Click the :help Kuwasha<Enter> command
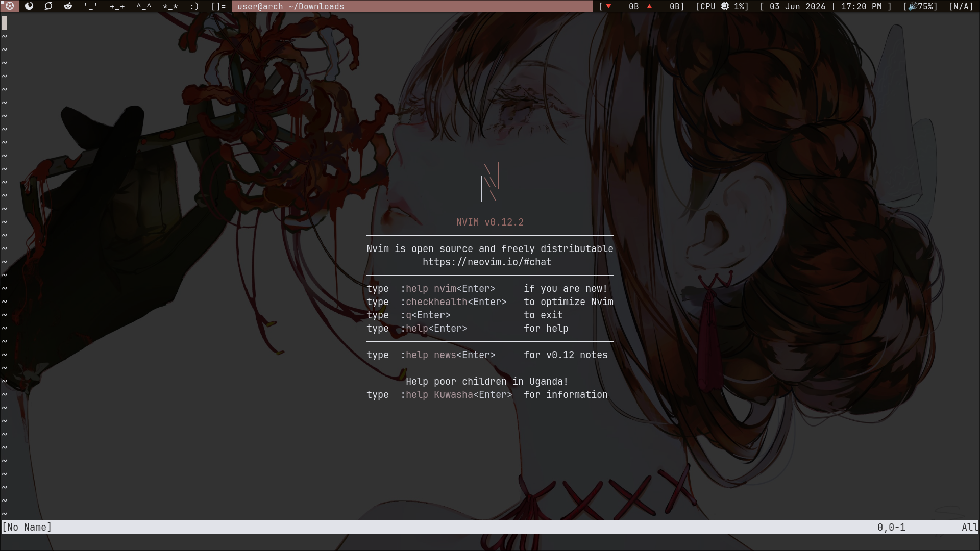The height and width of the screenshot is (551, 980). 456,395
